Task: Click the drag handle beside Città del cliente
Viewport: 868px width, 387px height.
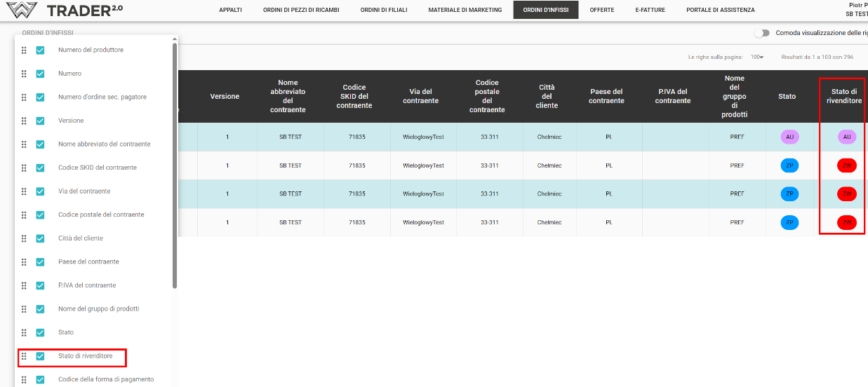Action: (x=24, y=238)
